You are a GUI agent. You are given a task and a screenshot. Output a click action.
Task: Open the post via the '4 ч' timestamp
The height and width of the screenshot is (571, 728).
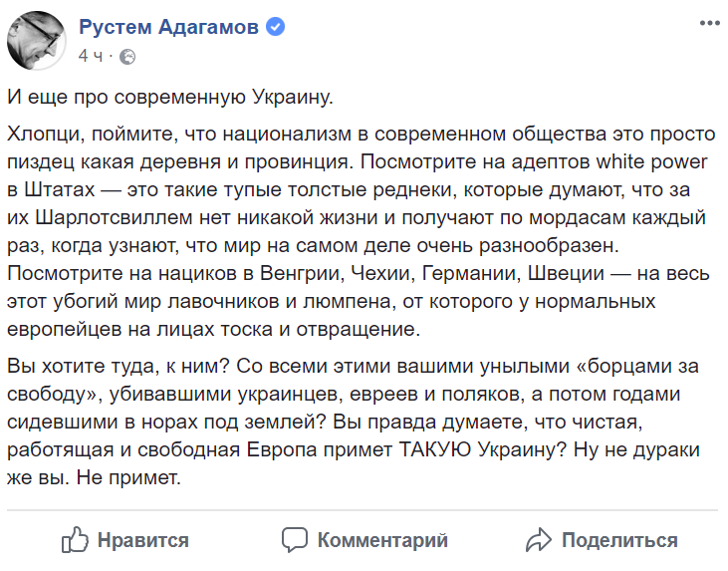pos(91,57)
